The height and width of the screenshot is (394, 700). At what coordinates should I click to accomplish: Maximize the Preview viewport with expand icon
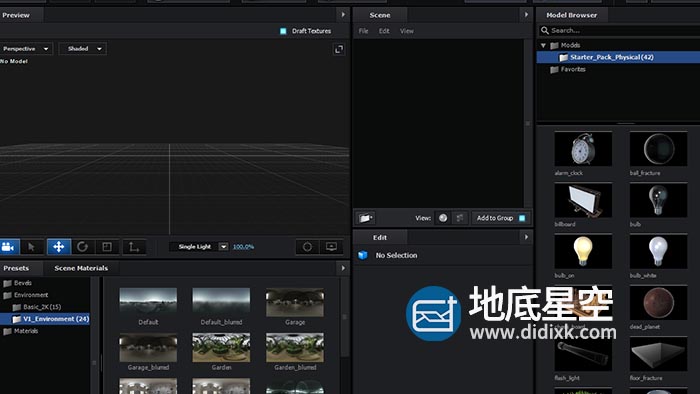click(x=339, y=49)
